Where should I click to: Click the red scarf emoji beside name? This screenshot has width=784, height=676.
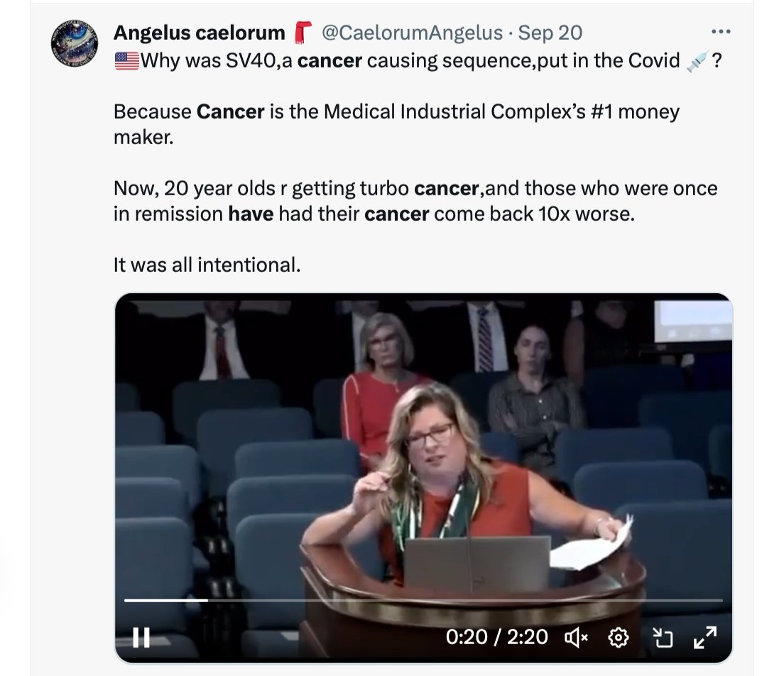click(303, 33)
